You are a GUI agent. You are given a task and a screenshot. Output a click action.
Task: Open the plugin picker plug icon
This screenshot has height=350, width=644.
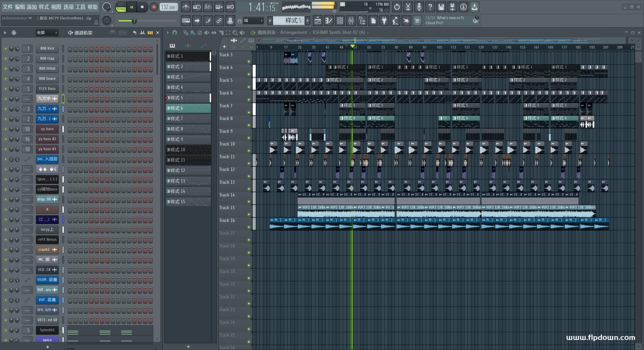[x=384, y=21]
